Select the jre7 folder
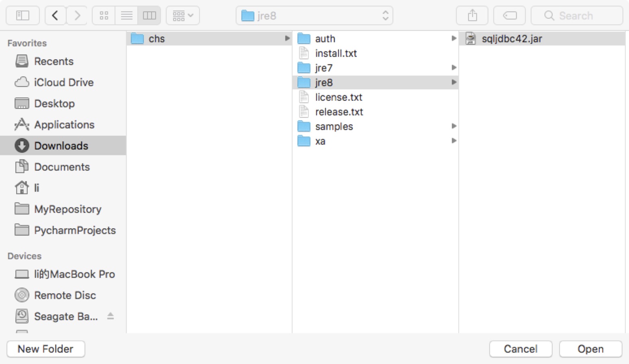629x364 pixels. pyautogui.click(x=375, y=68)
